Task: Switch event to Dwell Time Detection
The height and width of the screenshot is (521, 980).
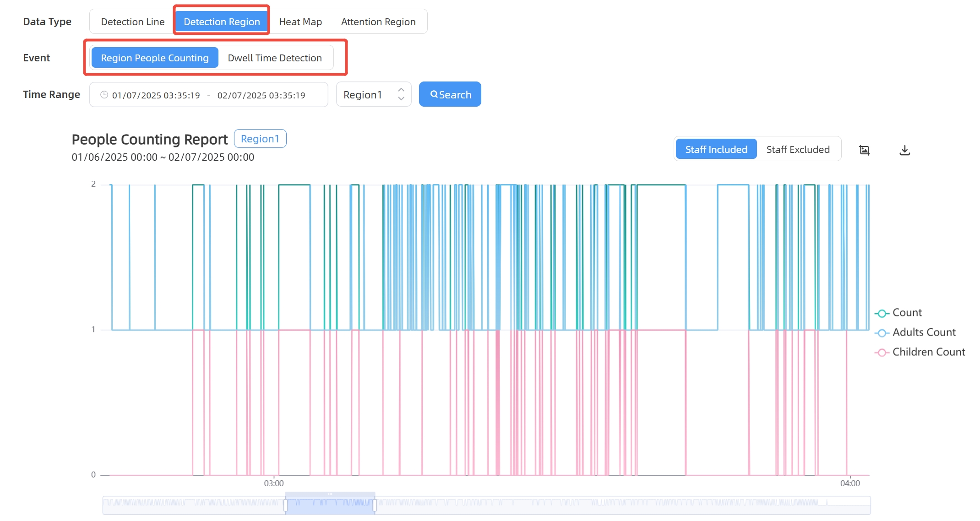Action: click(275, 58)
